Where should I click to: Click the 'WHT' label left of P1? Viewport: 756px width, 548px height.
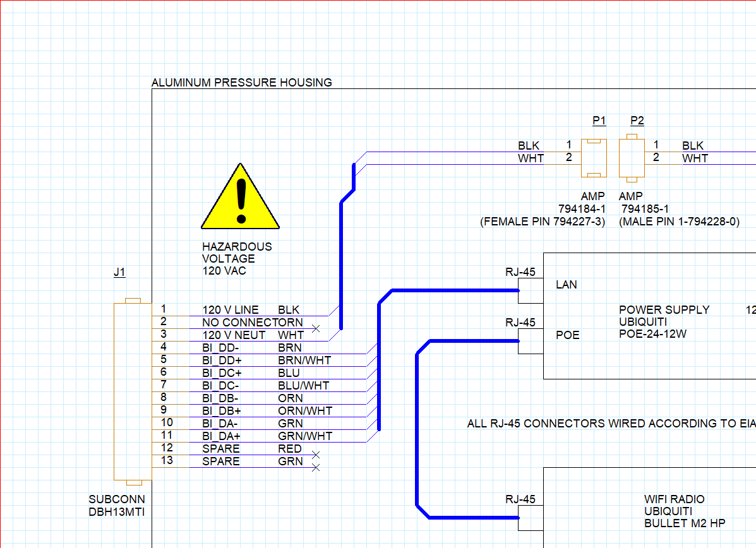click(531, 158)
